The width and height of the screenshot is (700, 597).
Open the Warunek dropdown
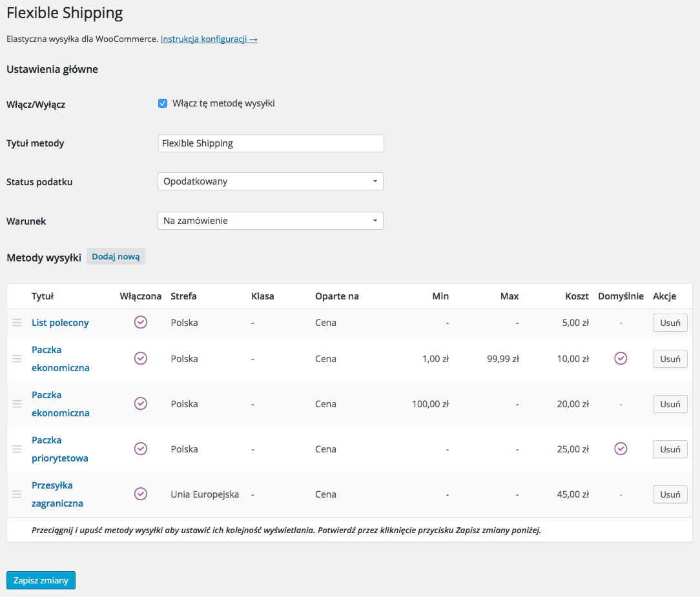coord(271,221)
